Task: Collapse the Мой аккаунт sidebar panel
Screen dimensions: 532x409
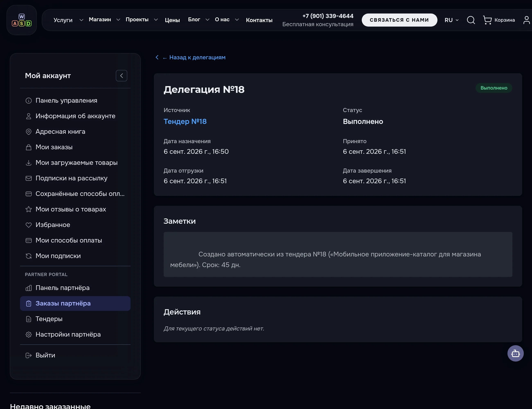Action: point(121,76)
